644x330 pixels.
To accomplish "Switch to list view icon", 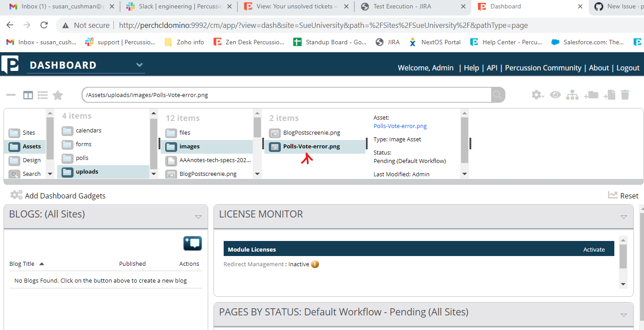I will [43, 95].
